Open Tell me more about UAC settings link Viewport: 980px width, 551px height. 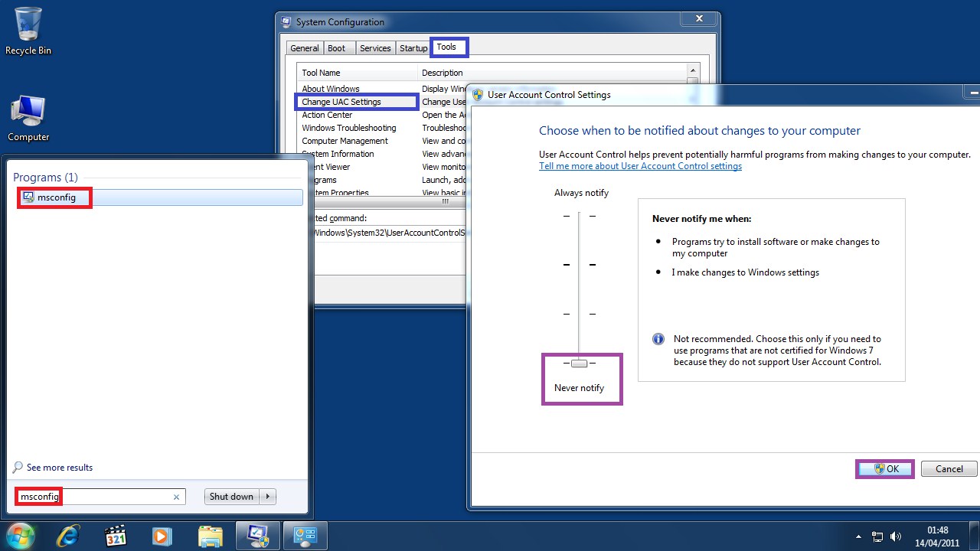pos(640,166)
